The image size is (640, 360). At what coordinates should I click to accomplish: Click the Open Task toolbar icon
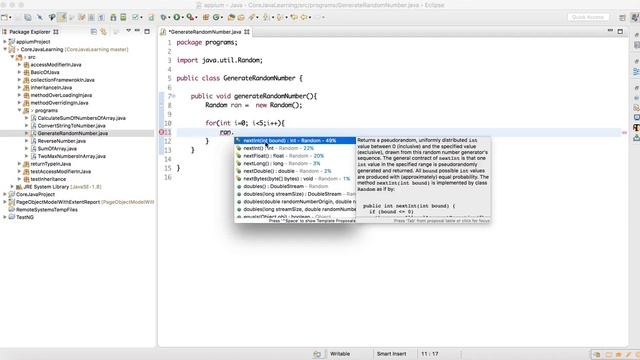241,17
